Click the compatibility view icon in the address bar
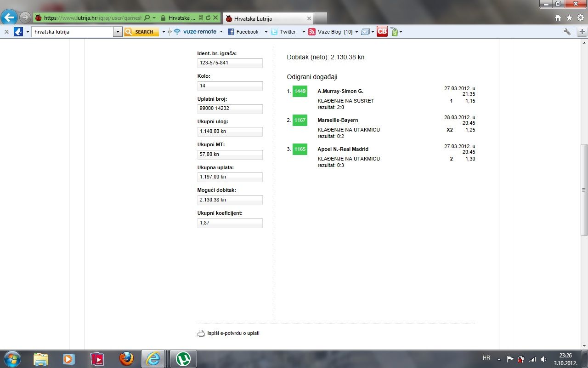588x368 pixels. tap(201, 18)
